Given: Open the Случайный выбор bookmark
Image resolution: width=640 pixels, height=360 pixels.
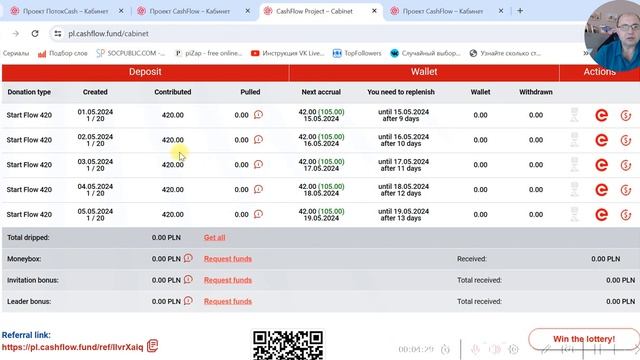Looking at the screenshot, I should [425, 53].
